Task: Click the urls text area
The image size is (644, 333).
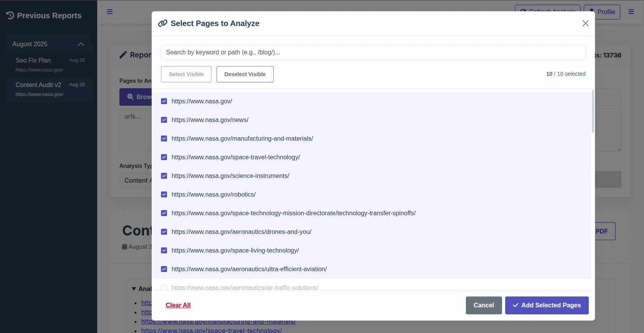Action: [136, 130]
